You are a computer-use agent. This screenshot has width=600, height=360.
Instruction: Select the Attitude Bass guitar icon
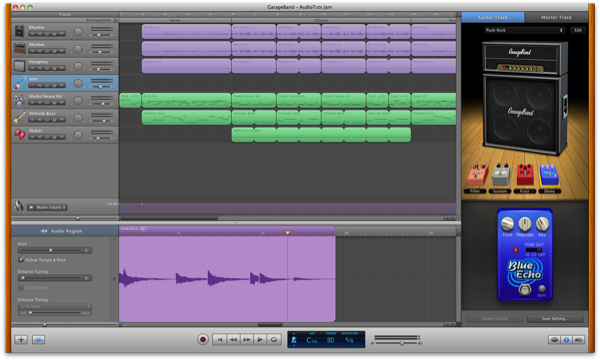[20, 117]
